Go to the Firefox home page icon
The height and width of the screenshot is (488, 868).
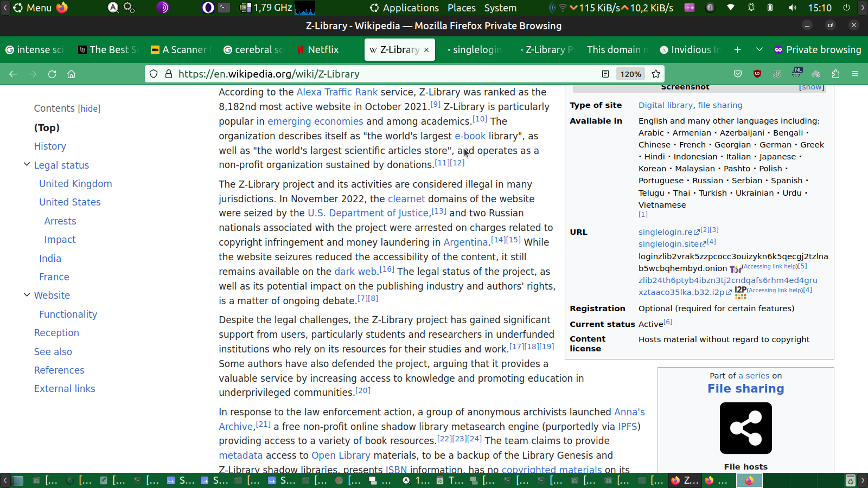coord(71,74)
